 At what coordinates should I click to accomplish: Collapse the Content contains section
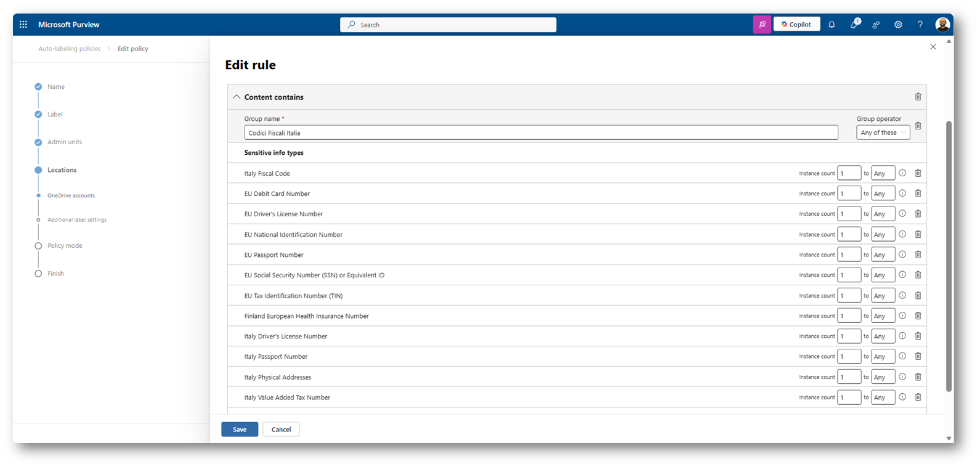237,97
